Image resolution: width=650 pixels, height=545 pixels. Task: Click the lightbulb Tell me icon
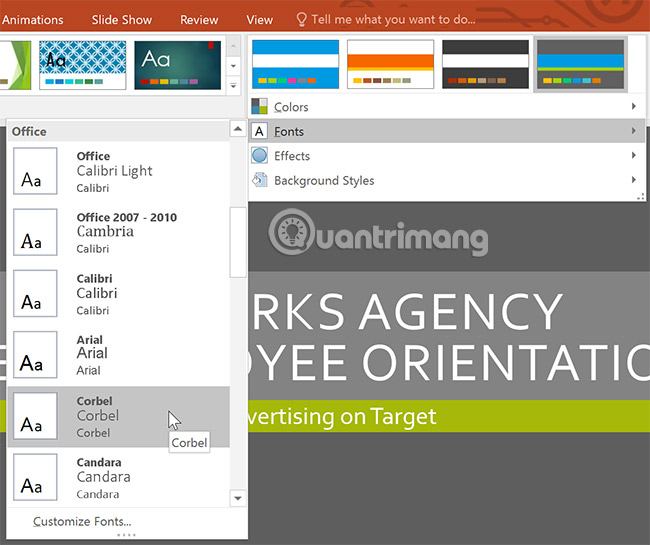pyautogui.click(x=301, y=19)
